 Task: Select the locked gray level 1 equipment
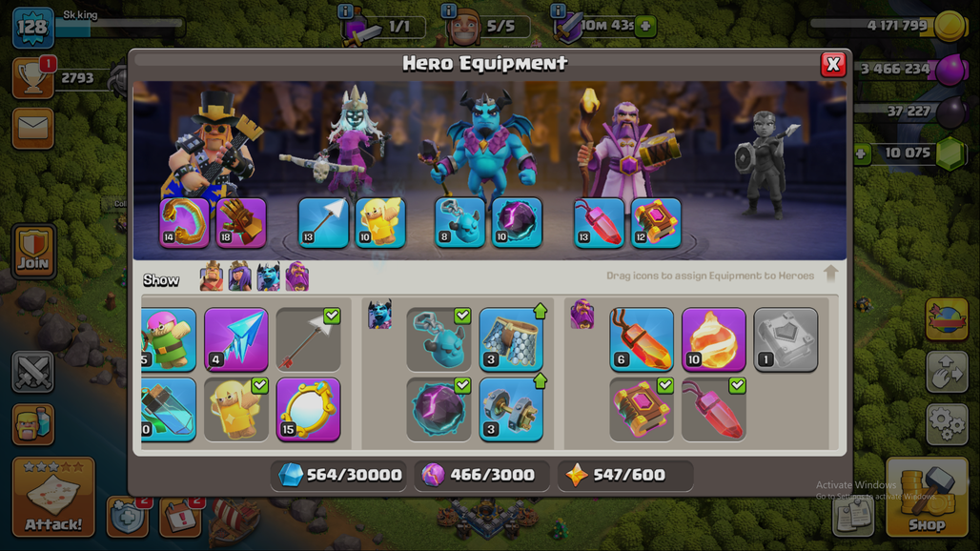[786, 339]
